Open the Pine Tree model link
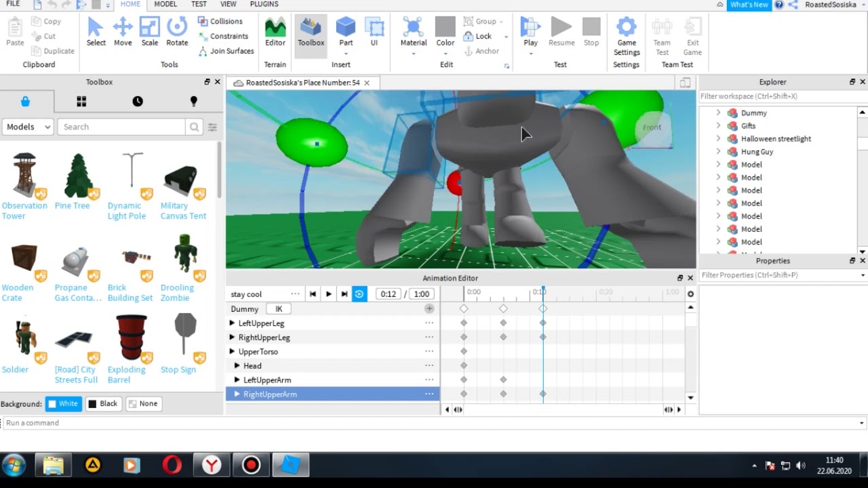This screenshot has width=868, height=488. pos(72,206)
